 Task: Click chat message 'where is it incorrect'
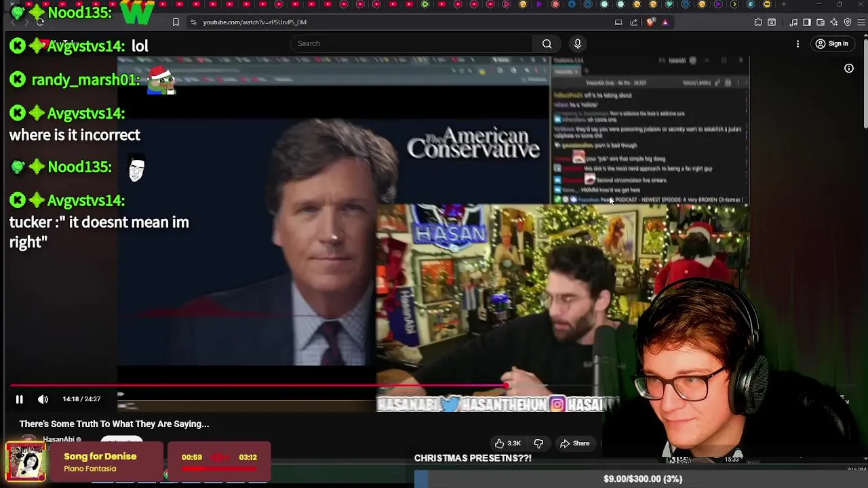click(x=75, y=135)
